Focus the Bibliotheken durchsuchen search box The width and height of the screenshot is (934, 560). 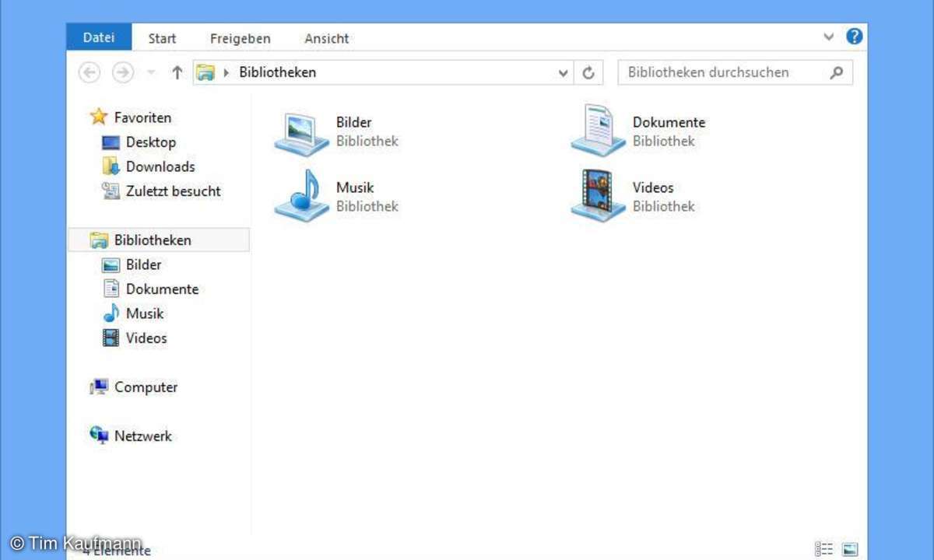(735, 72)
